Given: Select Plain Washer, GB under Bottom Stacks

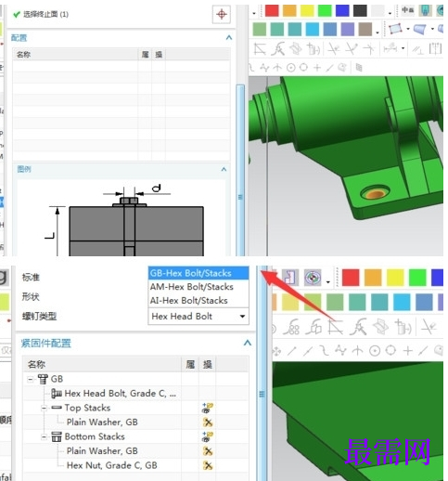Looking at the screenshot, I should (x=102, y=451).
